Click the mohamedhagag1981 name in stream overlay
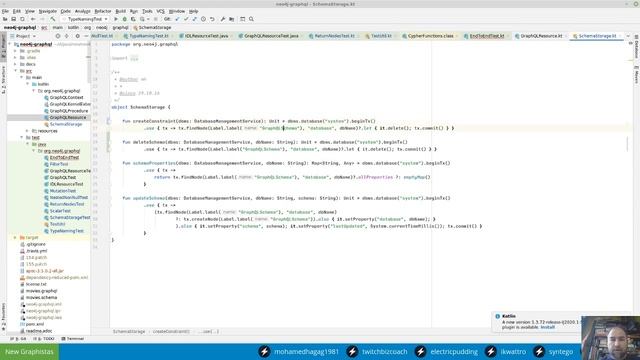The image size is (640, 360). pos(306,352)
